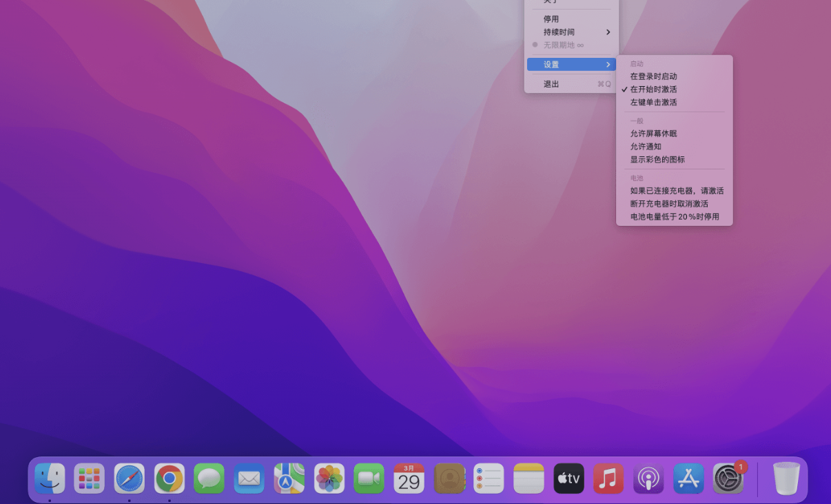Open Safari from the Dock
Image resolution: width=831 pixels, height=504 pixels.
129,478
